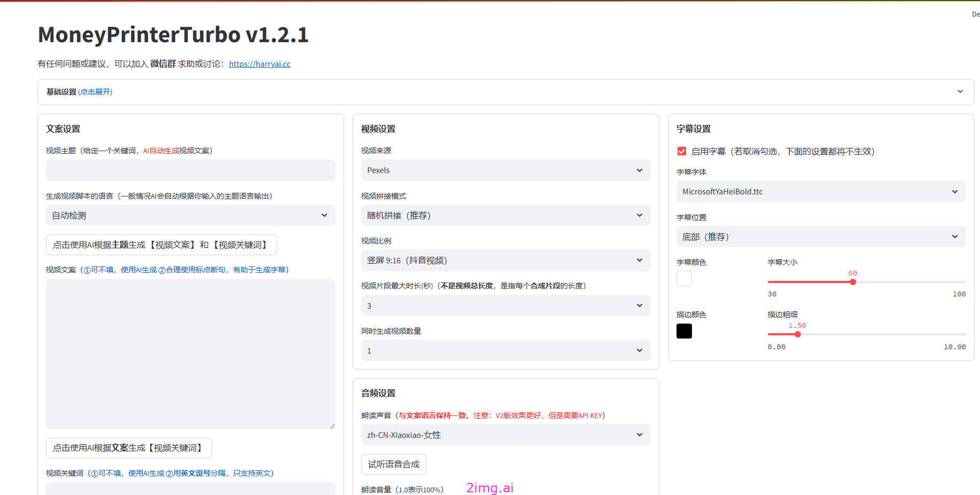Click the 视频关键词 input field
The height and width of the screenshot is (495, 980).
pyautogui.click(x=191, y=489)
